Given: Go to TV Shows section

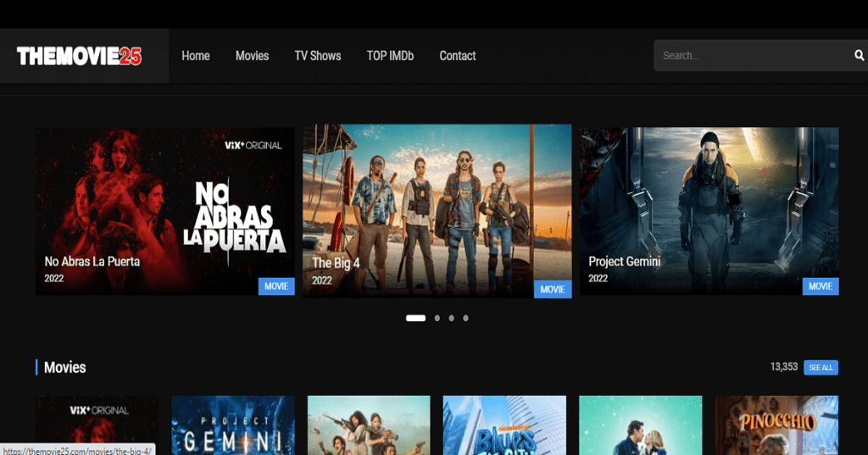Looking at the screenshot, I should (x=318, y=56).
